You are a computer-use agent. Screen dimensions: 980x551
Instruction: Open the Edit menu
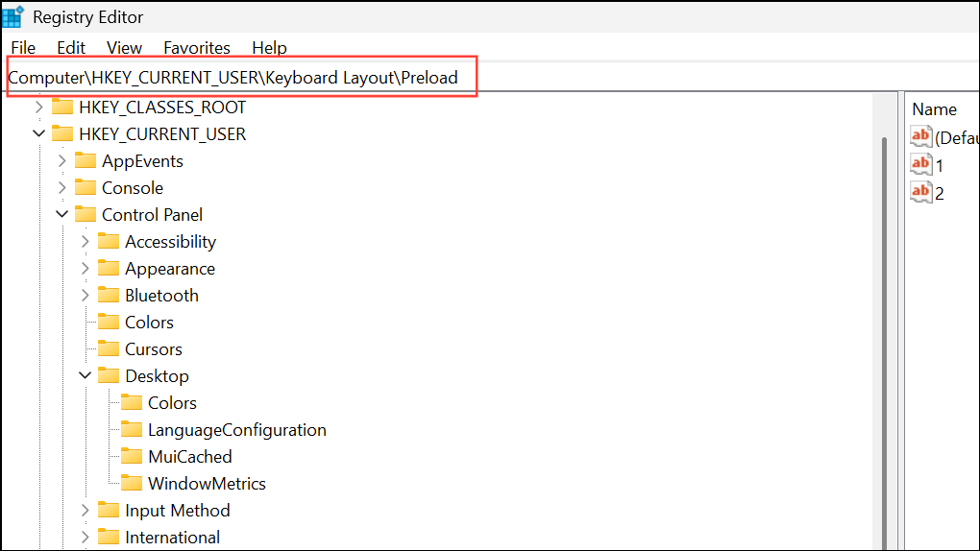(71, 47)
